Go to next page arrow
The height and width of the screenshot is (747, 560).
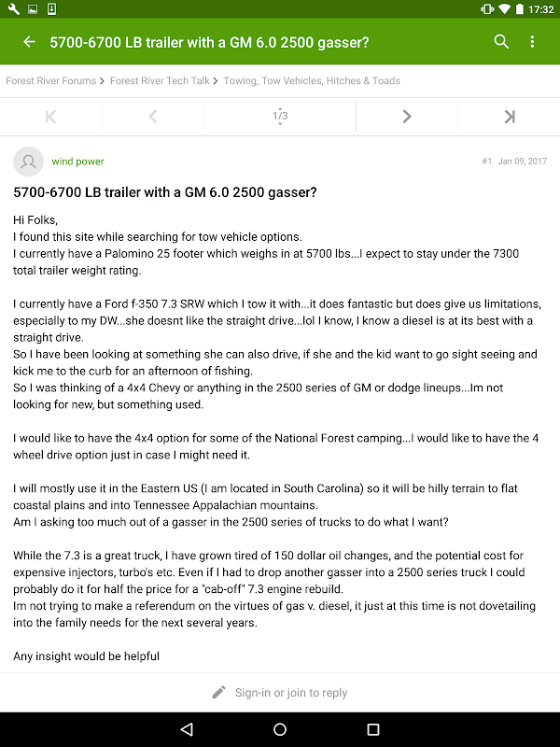(x=406, y=117)
